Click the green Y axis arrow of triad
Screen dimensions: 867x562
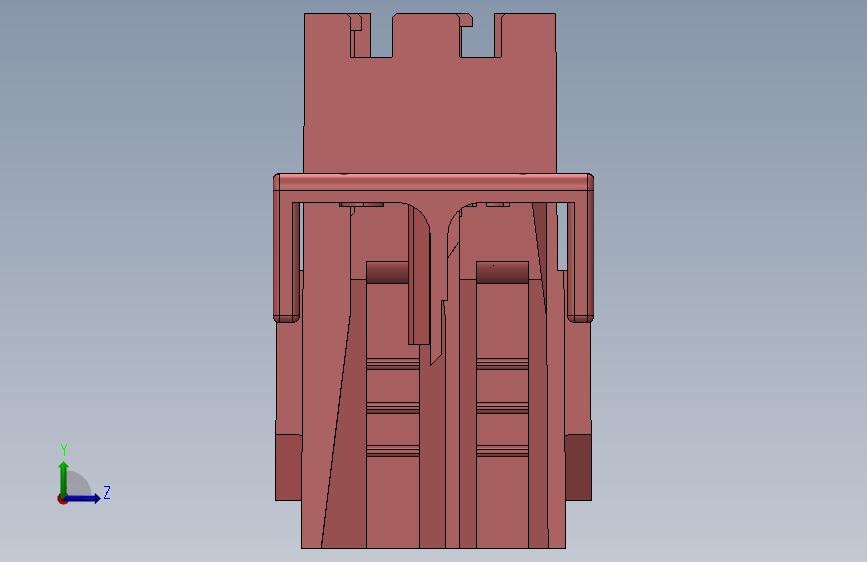64,478
